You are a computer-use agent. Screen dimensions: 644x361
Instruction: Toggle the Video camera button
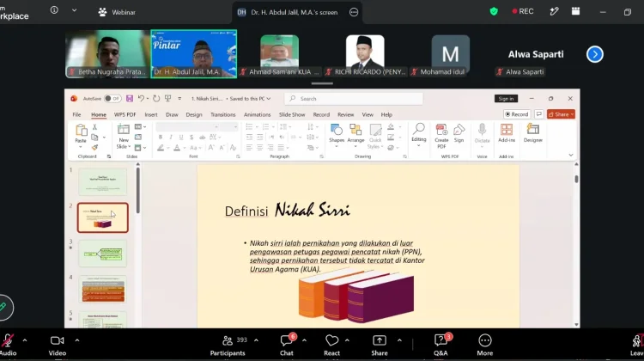pyautogui.click(x=57, y=345)
